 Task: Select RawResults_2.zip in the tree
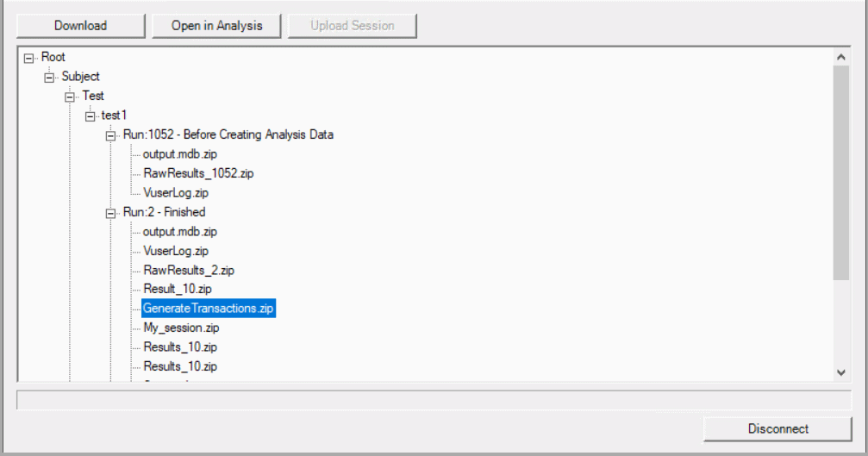click(189, 270)
